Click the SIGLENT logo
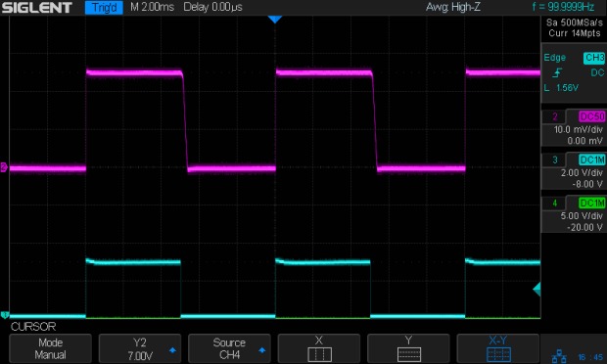This screenshot has height=364, width=607. [37, 8]
